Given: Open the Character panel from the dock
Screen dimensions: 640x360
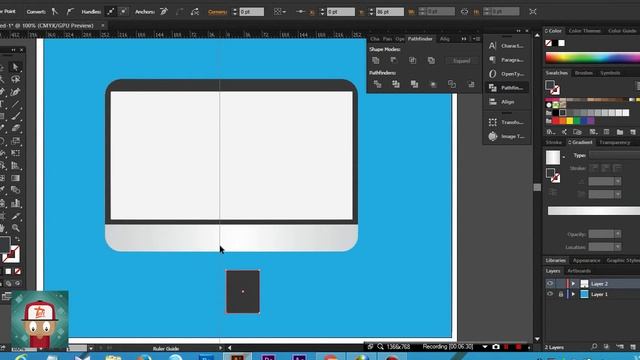Looking at the screenshot, I should [x=506, y=46].
